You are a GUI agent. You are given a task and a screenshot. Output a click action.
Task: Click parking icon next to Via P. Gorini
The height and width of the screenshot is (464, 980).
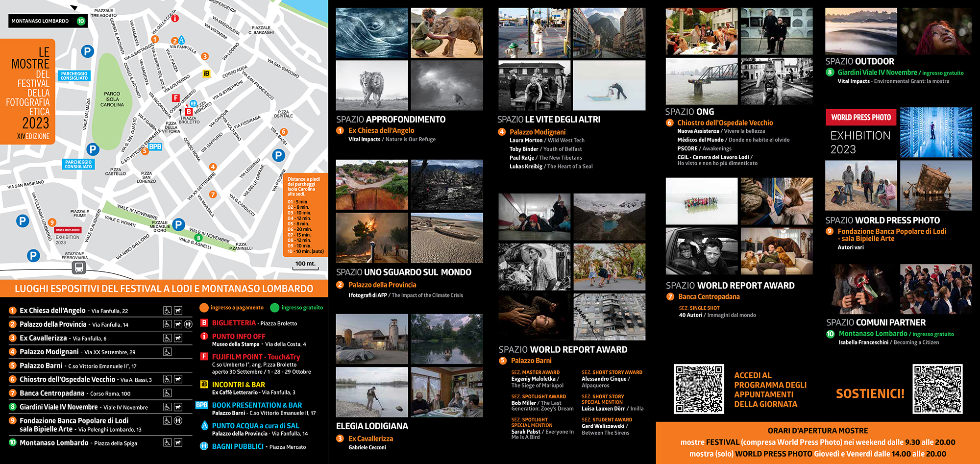pyautogui.click(x=278, y=156)
